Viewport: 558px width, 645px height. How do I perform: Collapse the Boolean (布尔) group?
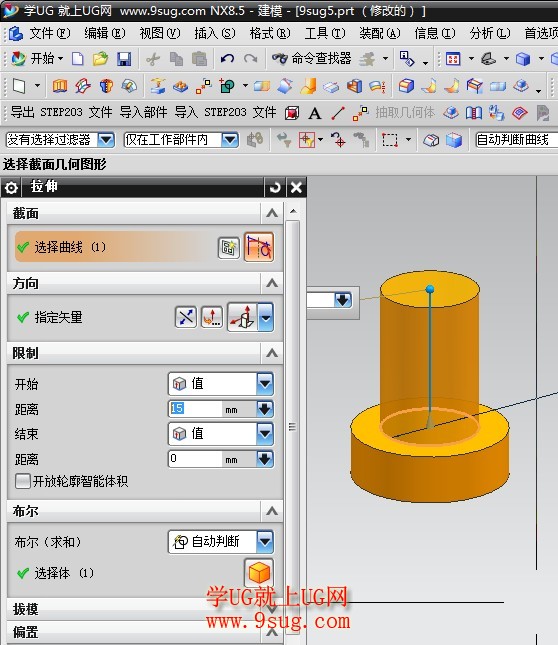[x=272, y=511]
